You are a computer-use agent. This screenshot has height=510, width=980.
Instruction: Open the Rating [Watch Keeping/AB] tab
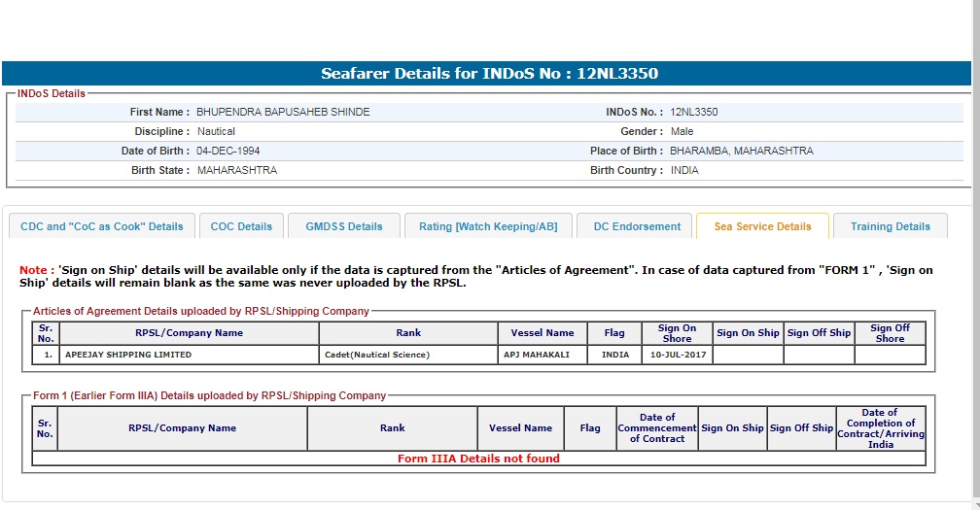488,226
